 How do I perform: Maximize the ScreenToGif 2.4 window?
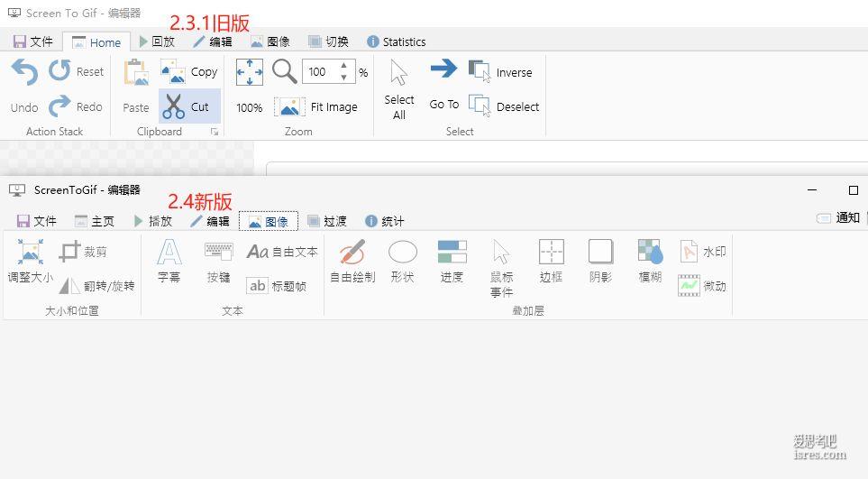(854, 190)
